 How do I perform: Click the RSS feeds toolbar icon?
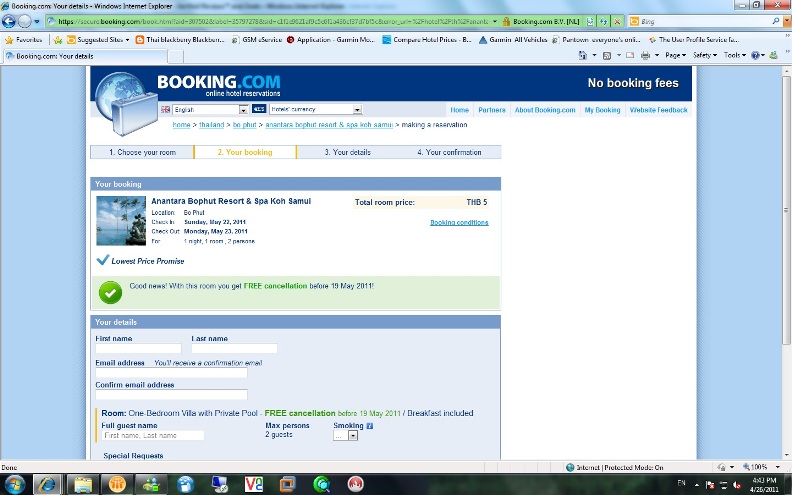(607, 55)
